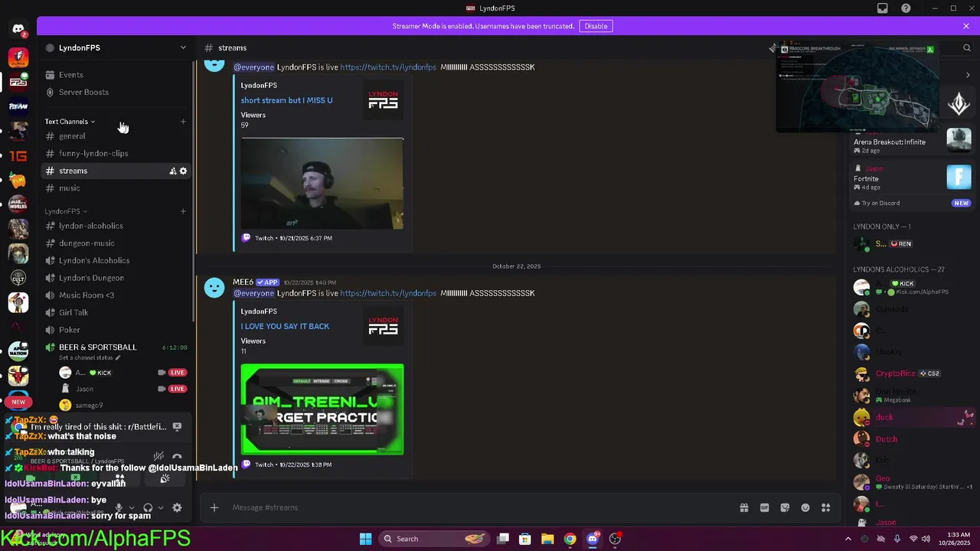980x551 pixels.
Task: Toggle the headphones deafen button
Action: [x=148, y=507]
